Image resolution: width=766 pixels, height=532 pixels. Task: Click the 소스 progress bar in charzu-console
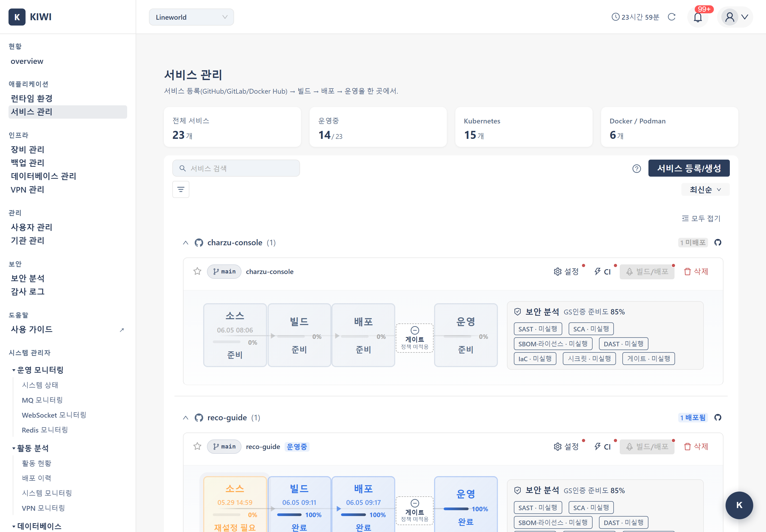[227, 342]
